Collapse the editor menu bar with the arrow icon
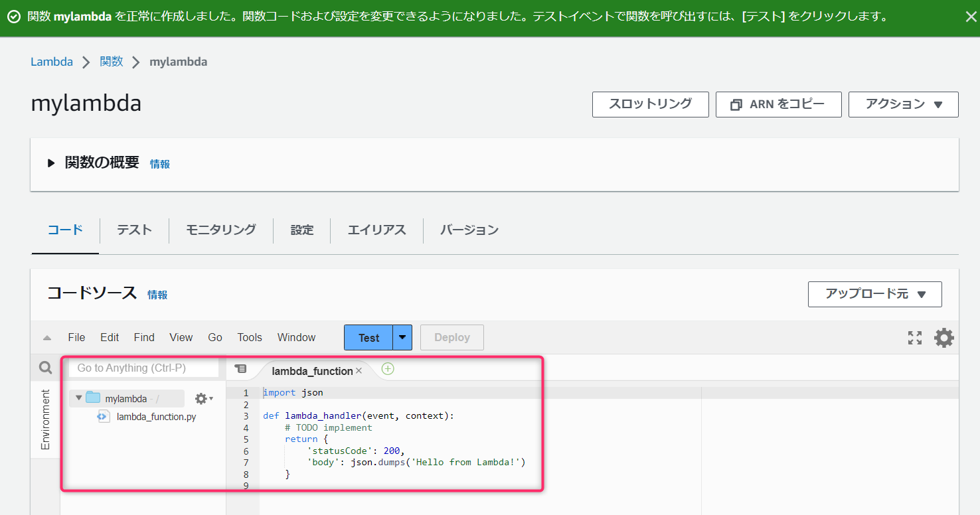 (x=45, y=336)
